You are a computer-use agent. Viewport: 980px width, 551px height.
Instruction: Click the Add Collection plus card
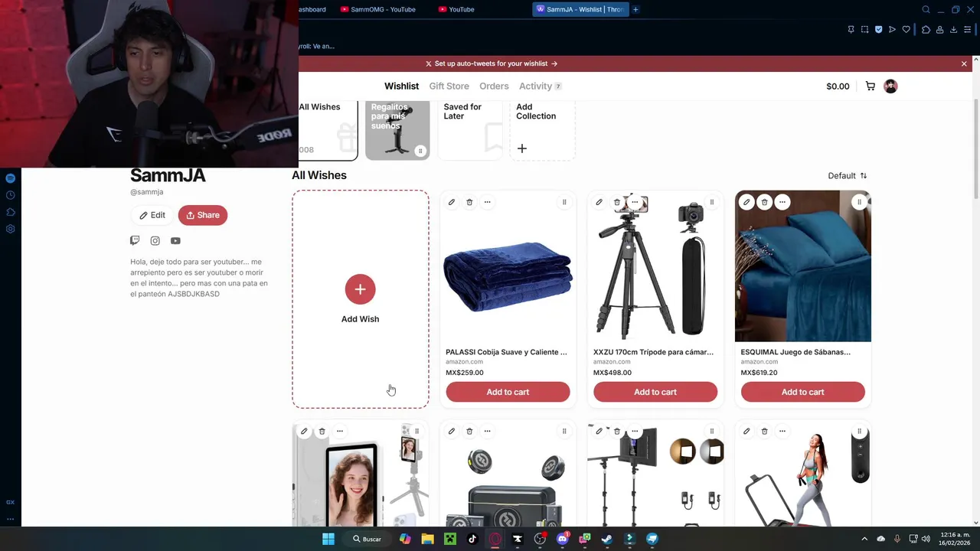tap(543, 130)
